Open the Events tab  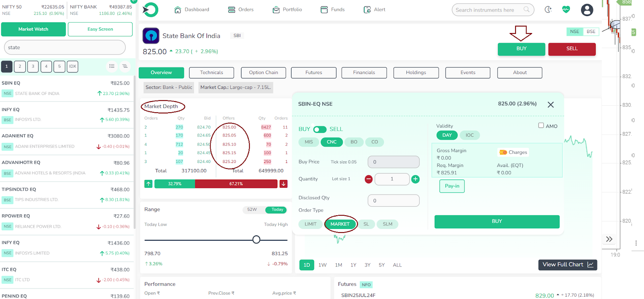(468, 73)
